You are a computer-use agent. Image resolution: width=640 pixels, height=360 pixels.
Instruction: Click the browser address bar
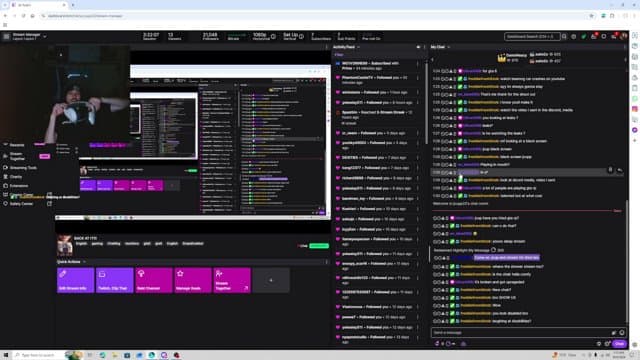[x=314, y=16]
